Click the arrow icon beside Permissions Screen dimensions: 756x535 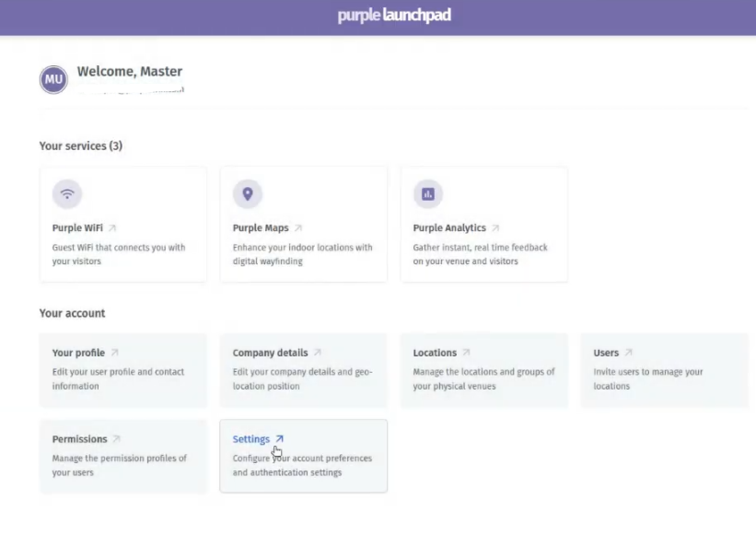pyautogui.click(x=117, y=438)
